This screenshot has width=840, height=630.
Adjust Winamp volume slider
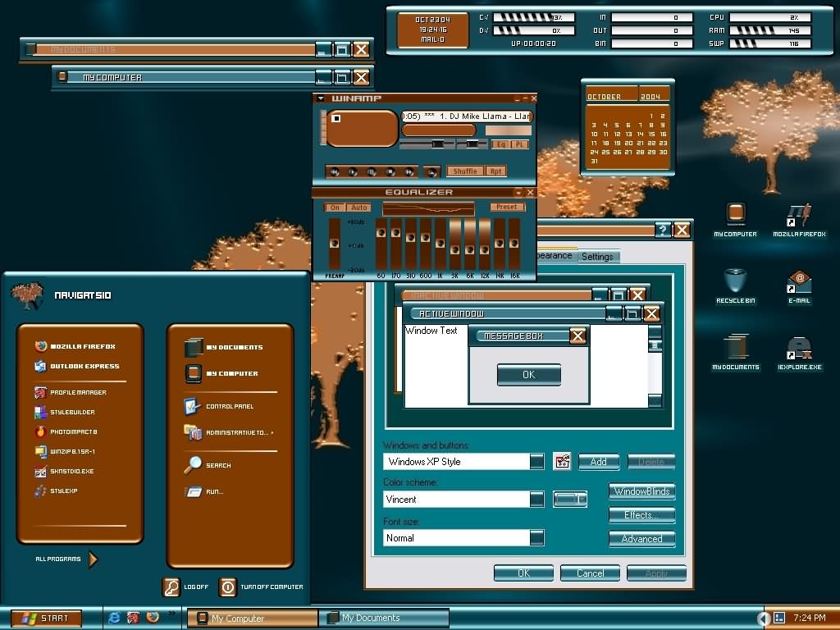click(x=427, y=144)
